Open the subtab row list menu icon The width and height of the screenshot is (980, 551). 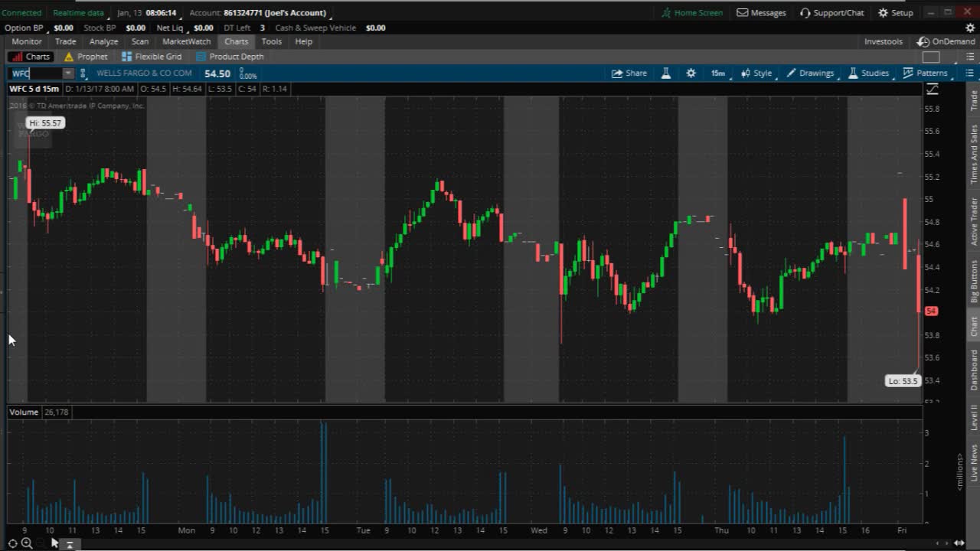click(969, 57)
